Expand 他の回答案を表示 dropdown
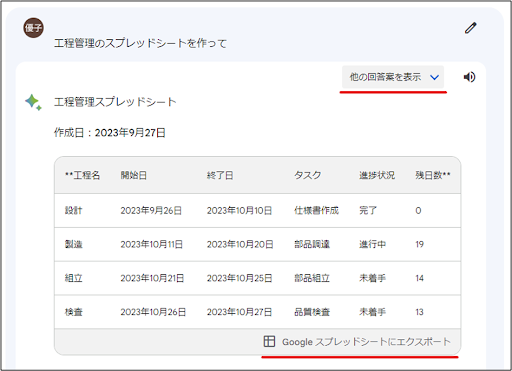The height and width of the screenshot is (371, 512). tap(393, 77)
